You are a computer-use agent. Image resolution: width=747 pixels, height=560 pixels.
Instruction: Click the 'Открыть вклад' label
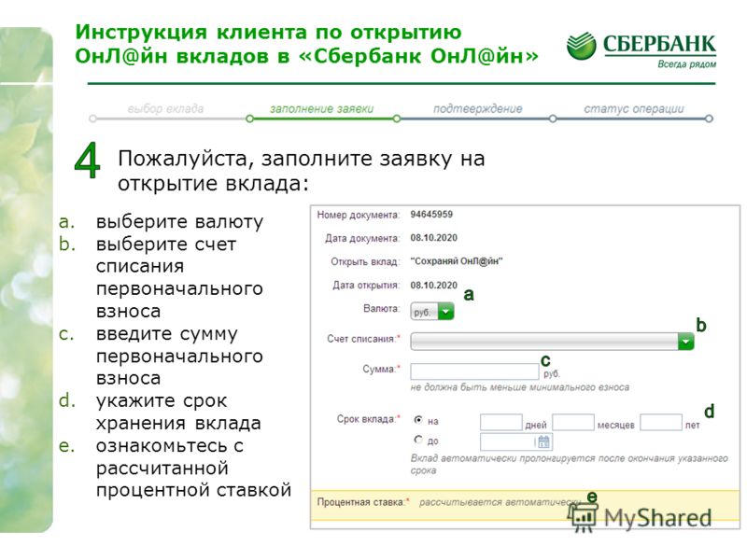[364, 261]
